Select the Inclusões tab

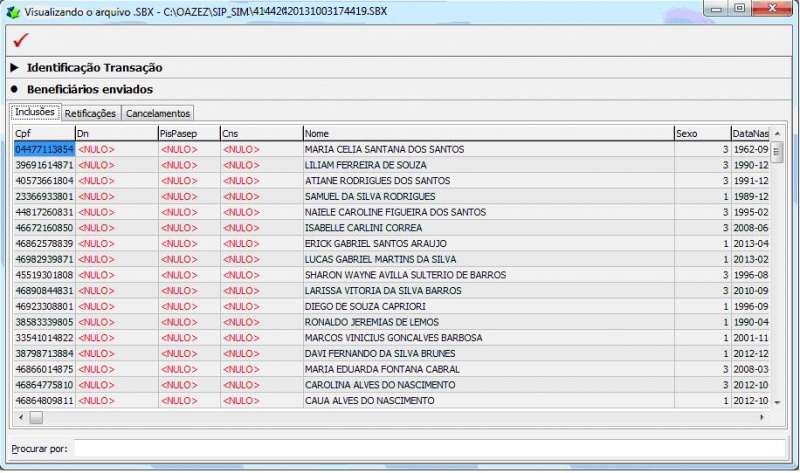coord(35,112)
